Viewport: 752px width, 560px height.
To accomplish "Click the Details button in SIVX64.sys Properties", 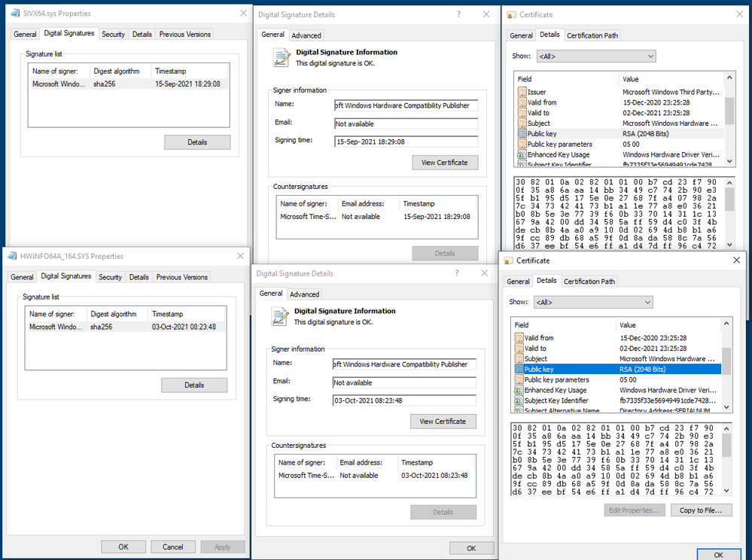I will tap(197, 142).
